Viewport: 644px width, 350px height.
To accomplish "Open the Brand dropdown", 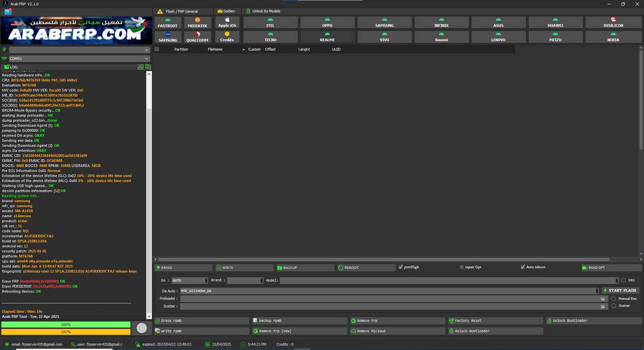I will tap(245, 281).
